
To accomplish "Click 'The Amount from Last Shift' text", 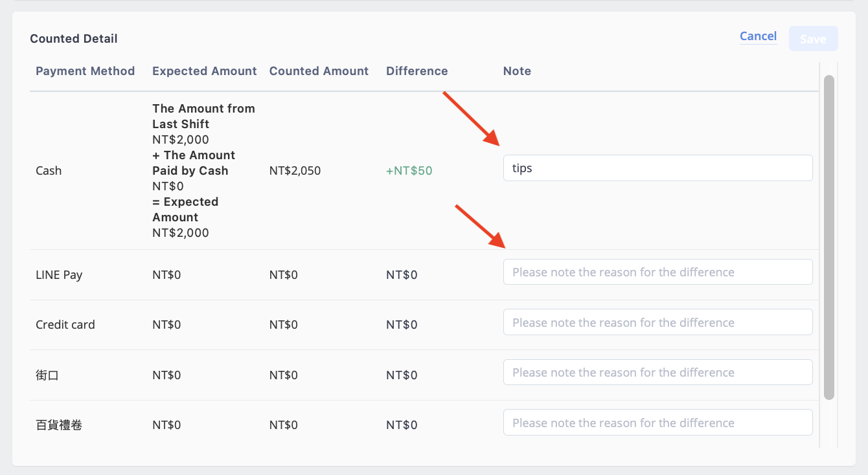I will [x=203, y=116].
